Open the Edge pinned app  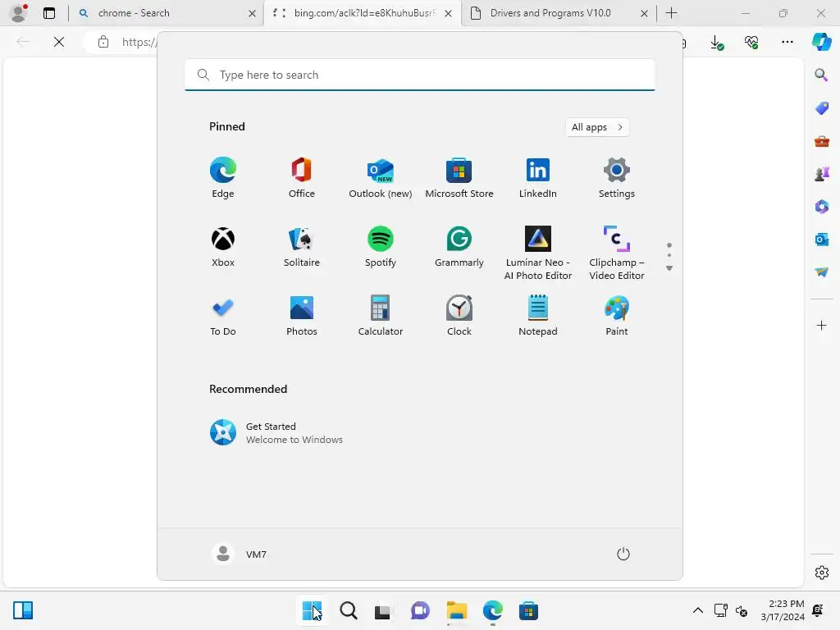click(223, 178)
